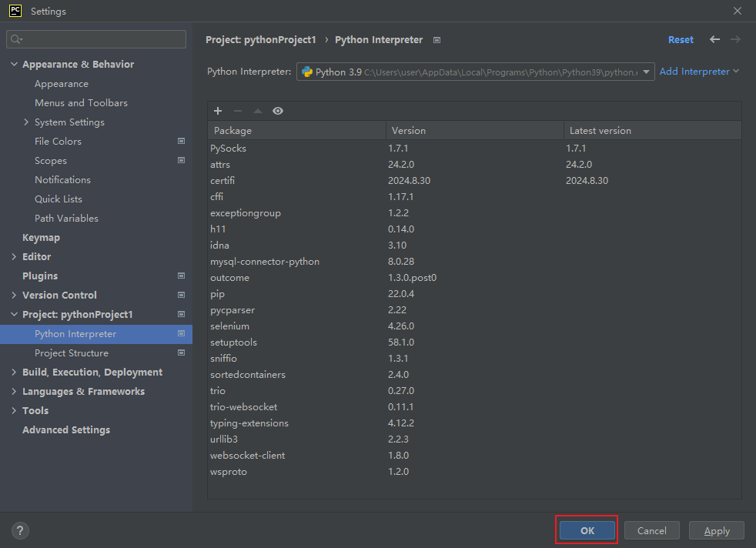Click the settings icon beside Scopes
The width and height of the screenshot is (756, 548).
pos(182,160)
